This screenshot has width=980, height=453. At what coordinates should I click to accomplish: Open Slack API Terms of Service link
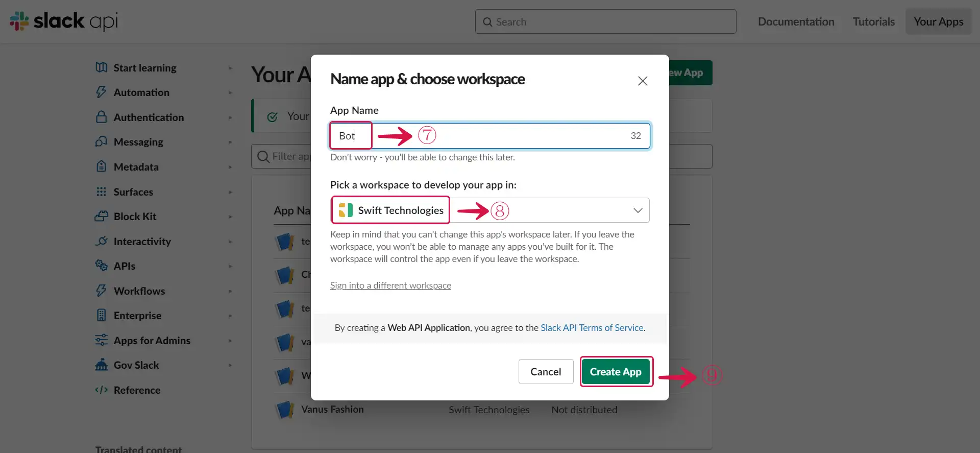point(592,327)
